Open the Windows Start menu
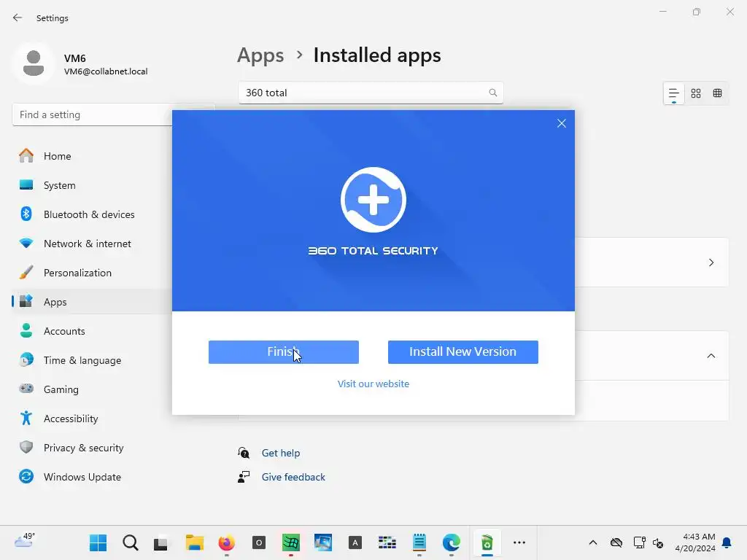Image resolution: width=747 pixels, height=560 pixels. pos(98,542)
